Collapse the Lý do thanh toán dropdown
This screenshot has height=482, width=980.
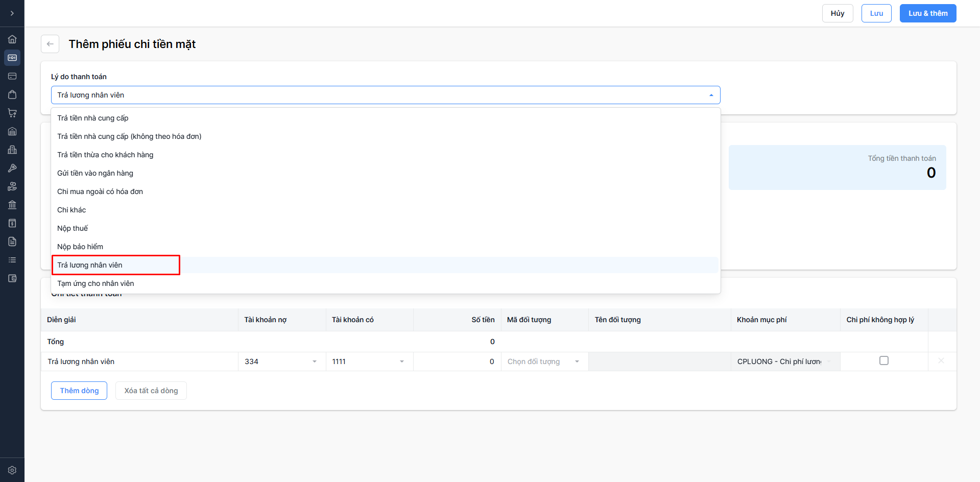[711, 95]
